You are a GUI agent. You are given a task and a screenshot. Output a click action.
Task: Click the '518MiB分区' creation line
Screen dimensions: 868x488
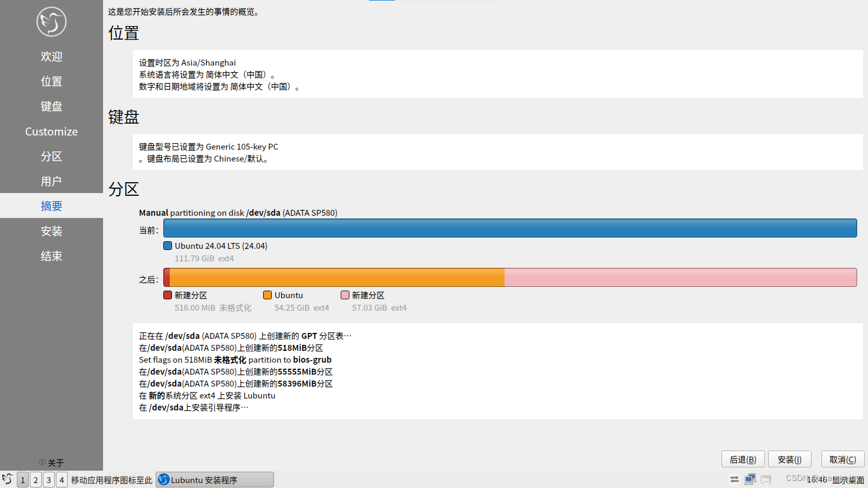click(x=231, y=348)
